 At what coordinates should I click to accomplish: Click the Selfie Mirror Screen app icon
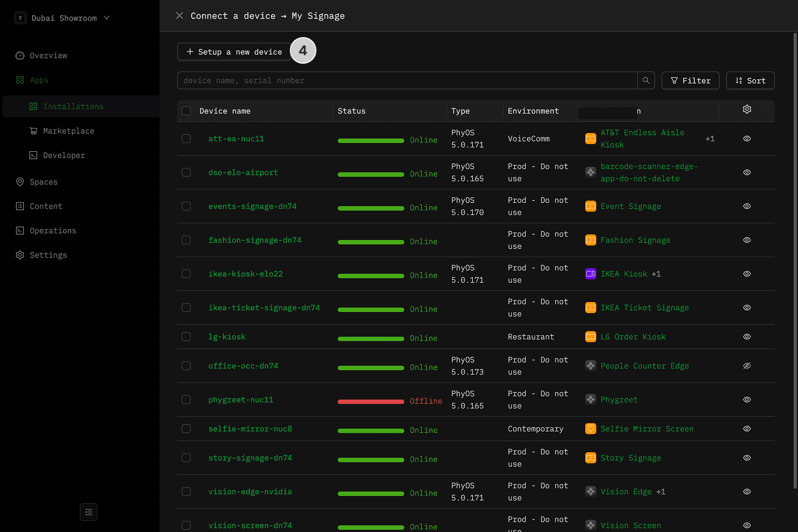[x=591, y=429]
